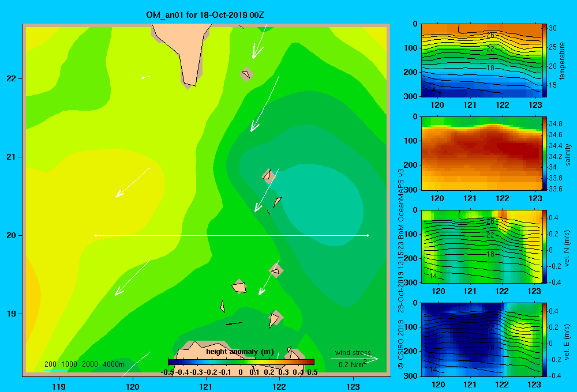Click the '34.8' tick on the salinity color bar

pyautogui.click(x=555, y=123)
